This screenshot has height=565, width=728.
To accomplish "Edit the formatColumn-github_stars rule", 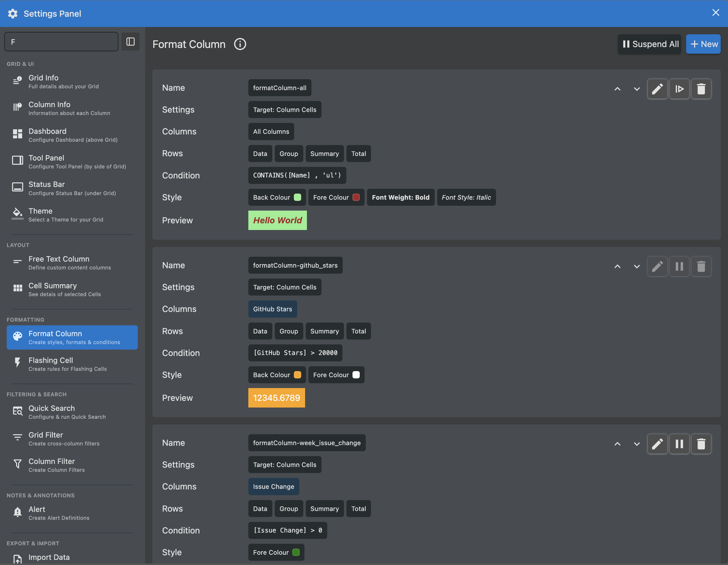I will [657, 266].
